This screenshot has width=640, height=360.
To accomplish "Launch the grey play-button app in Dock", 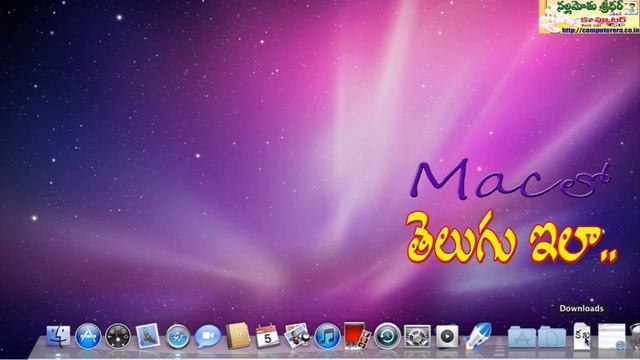I will point(447,337).
